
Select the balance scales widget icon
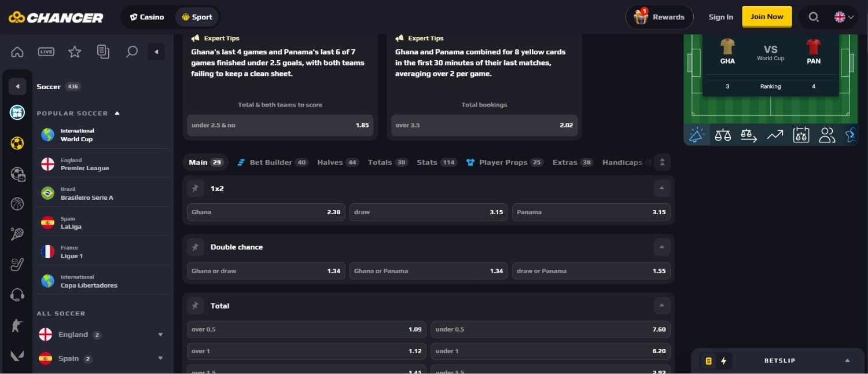pos(723,135)
